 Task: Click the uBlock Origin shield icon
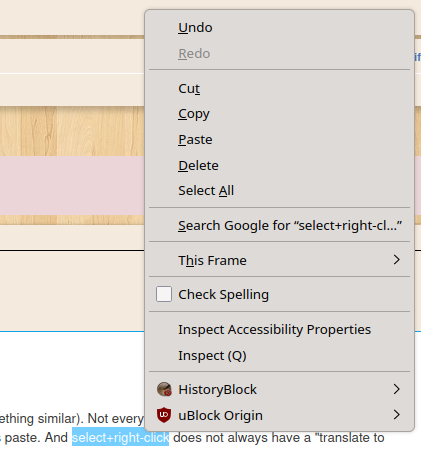164,415
